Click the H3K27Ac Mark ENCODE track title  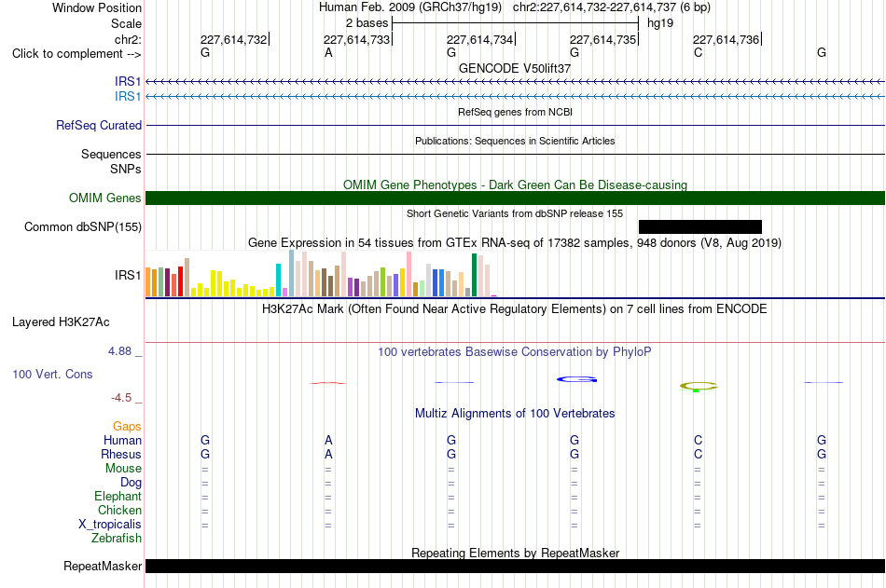click(x=515, y=309)
